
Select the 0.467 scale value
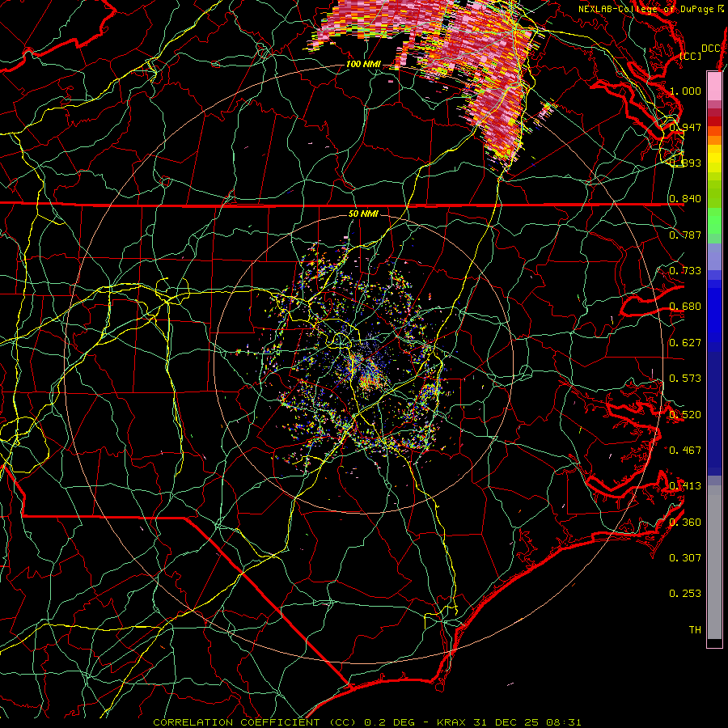coord(685,450)
